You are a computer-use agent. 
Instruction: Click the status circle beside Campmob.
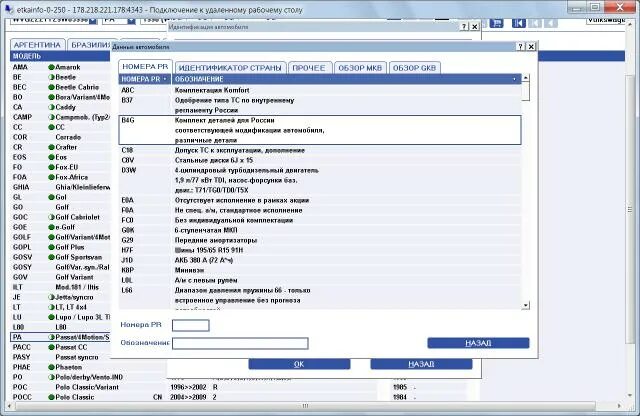pos(51,117)
